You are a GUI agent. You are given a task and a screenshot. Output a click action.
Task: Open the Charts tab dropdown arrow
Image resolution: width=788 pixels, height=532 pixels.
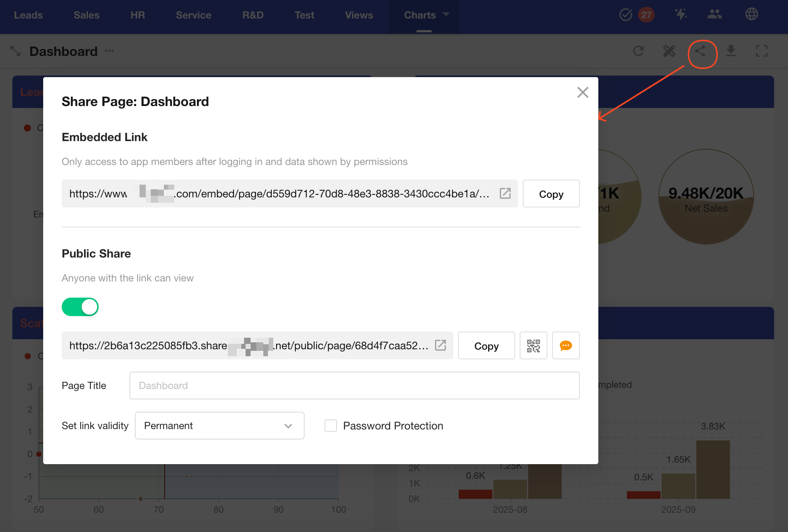click(x=446, y=15)
